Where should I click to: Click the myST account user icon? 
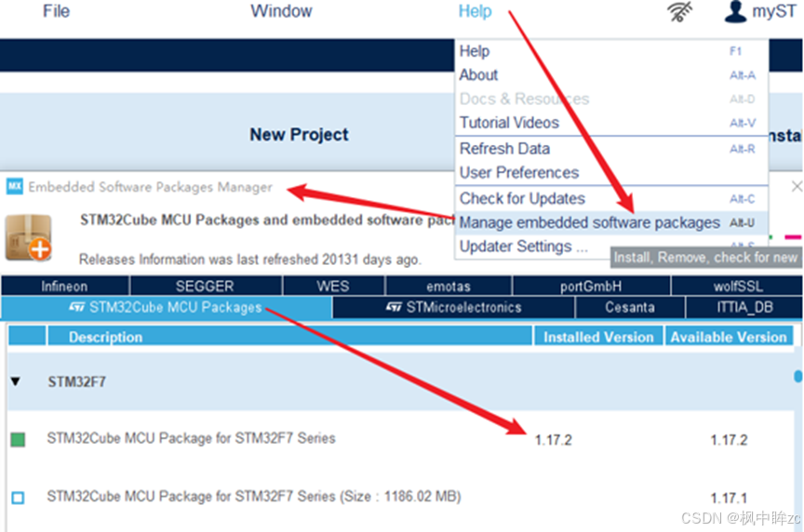(x=735, y=11)
